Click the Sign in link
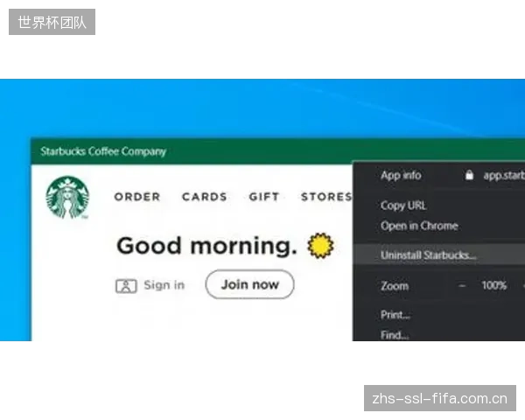The width and height of the screenshot is (525, 420). [164, 285]
